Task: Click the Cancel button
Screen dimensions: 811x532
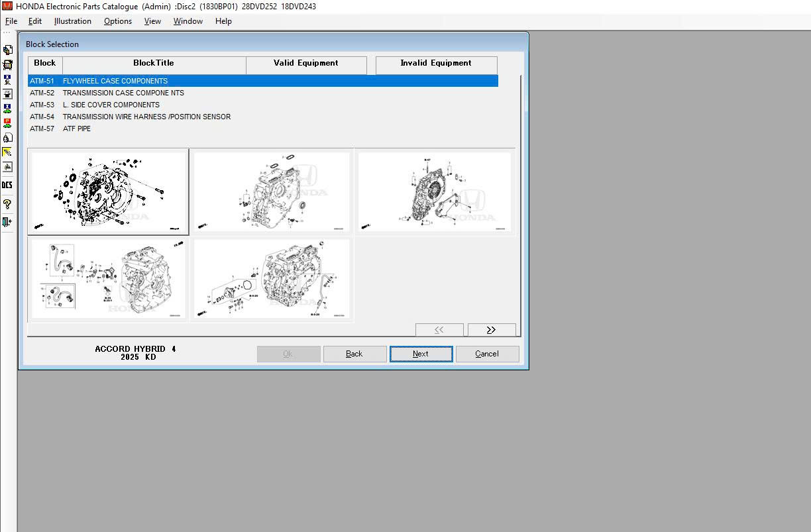Action: [x=487, y=354]
